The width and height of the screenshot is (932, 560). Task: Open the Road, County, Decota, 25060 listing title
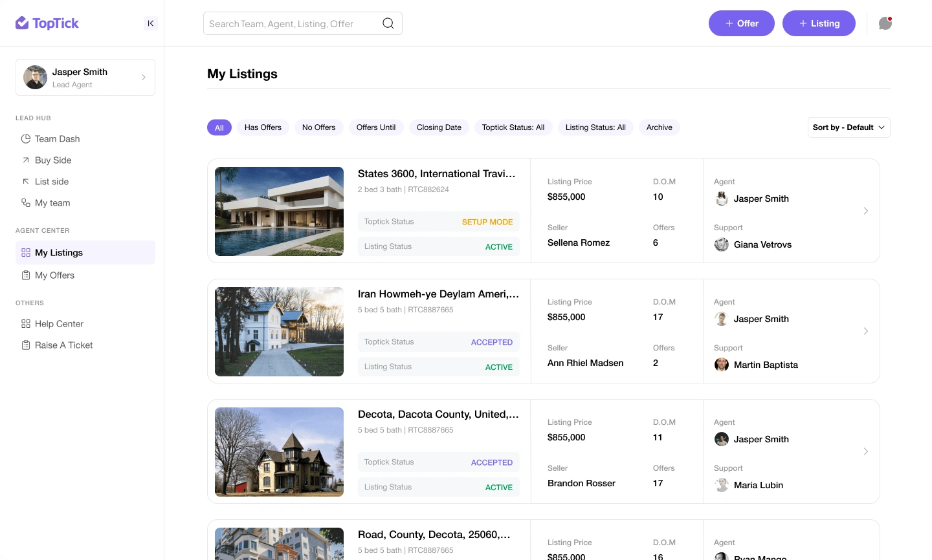click(x=434, y=535)
